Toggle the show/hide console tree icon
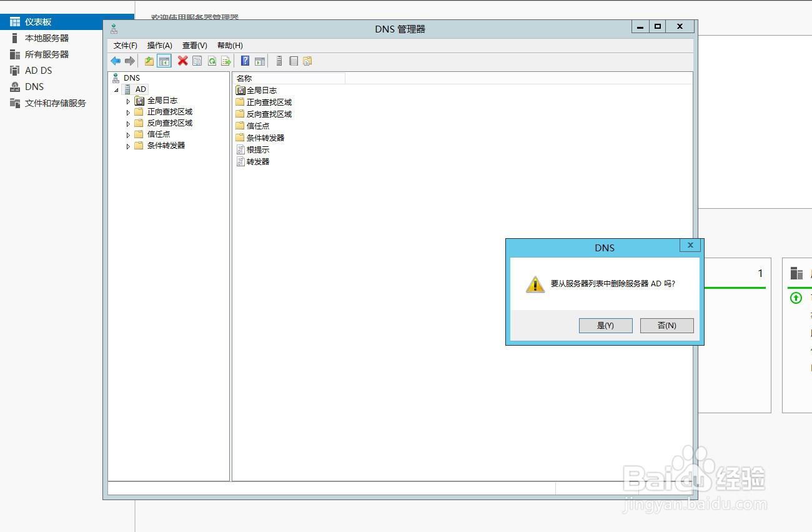The width and height of the screenshot is (812, 532). click(x=164, y=61)
